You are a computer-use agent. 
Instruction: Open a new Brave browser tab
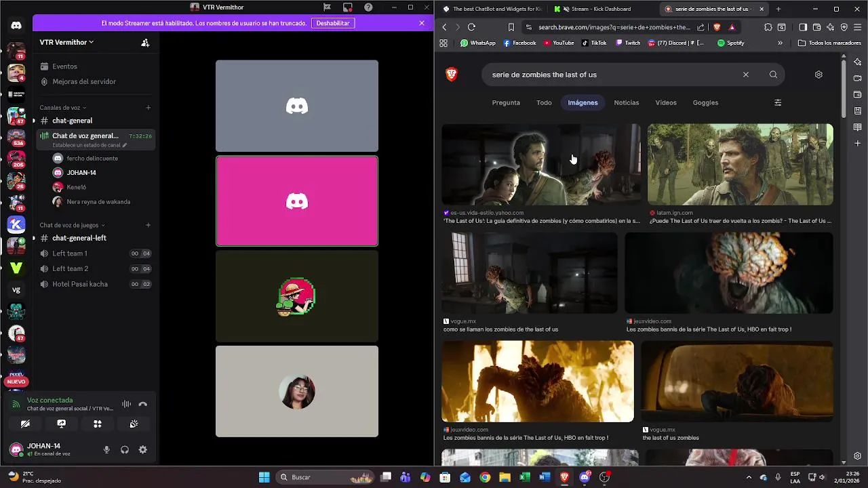coord(778,9)
